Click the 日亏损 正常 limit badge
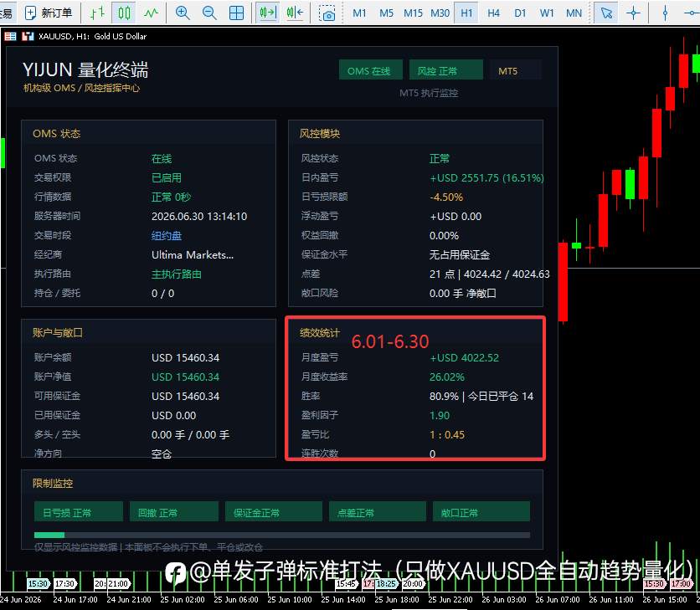700x610 pixels. 79,512
